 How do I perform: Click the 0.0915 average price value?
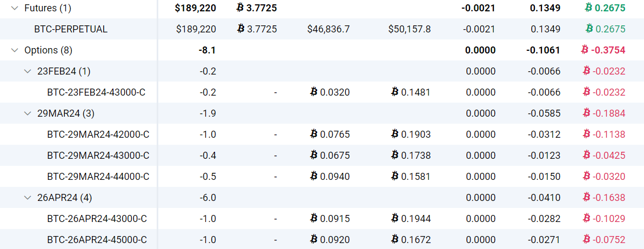click(330, 219)
